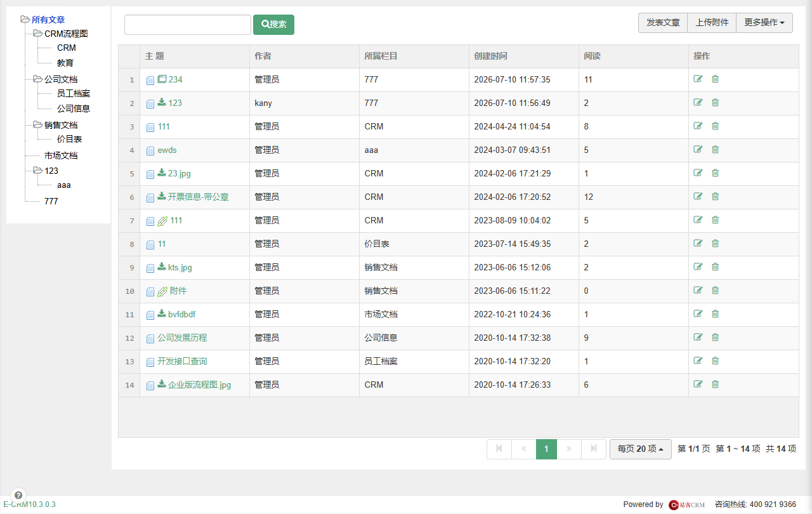Click the edit icon for kts.jpg row
812x514 pixels.
(x=698, y=267)
